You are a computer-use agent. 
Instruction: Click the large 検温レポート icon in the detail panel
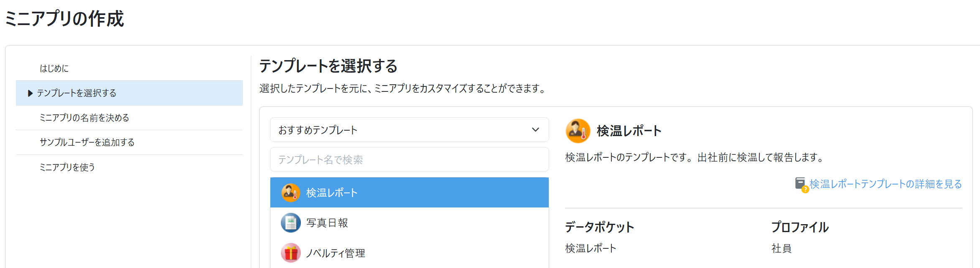tap(578, 131)
